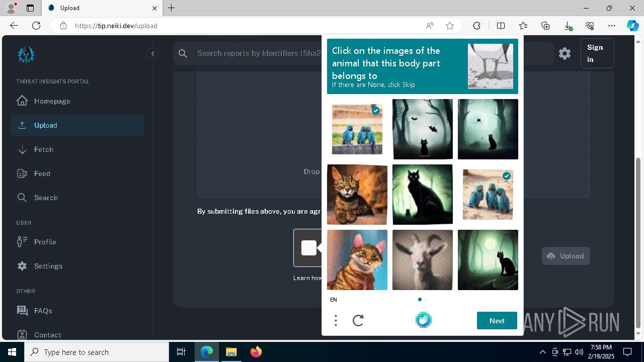Select the black cat under moon image
This screenshot has height=362, width=644.
(488, 129)
